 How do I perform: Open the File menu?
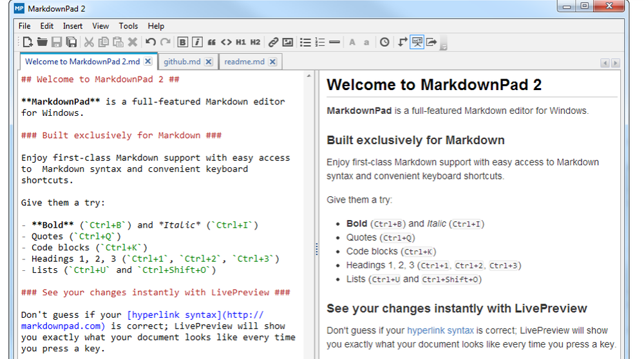click(24, 26)
